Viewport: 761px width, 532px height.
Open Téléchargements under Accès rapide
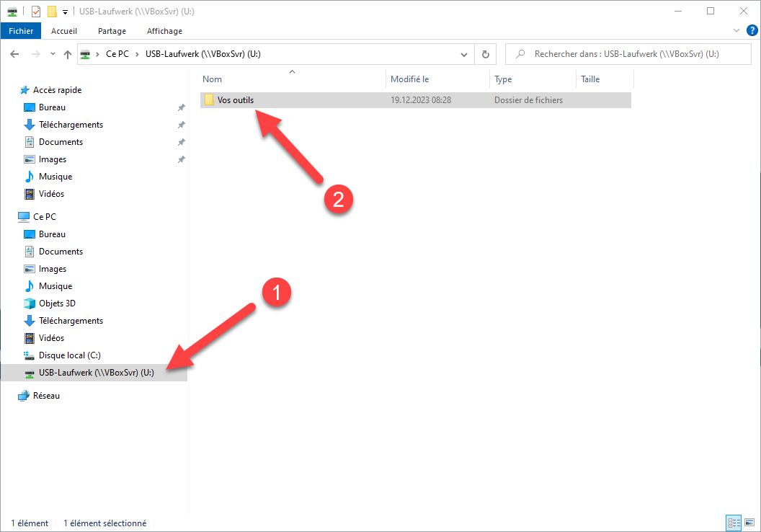point(71,125)
